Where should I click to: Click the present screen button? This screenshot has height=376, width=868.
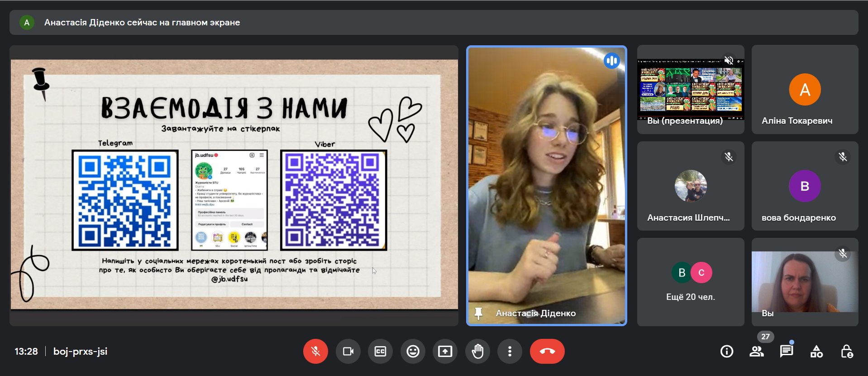point(445,351)
